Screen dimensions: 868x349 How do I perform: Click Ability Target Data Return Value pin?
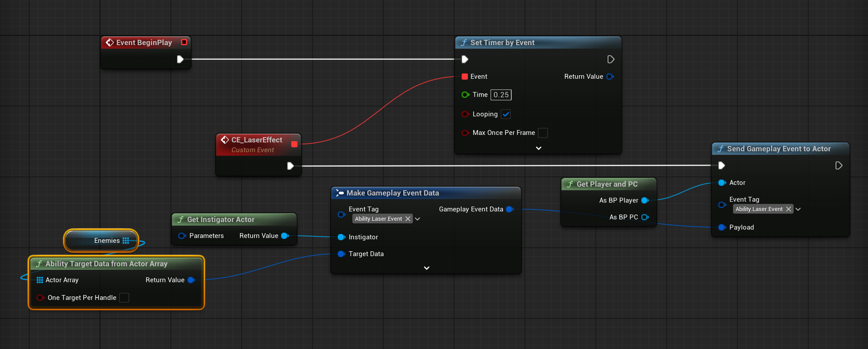tap(191, 280)
